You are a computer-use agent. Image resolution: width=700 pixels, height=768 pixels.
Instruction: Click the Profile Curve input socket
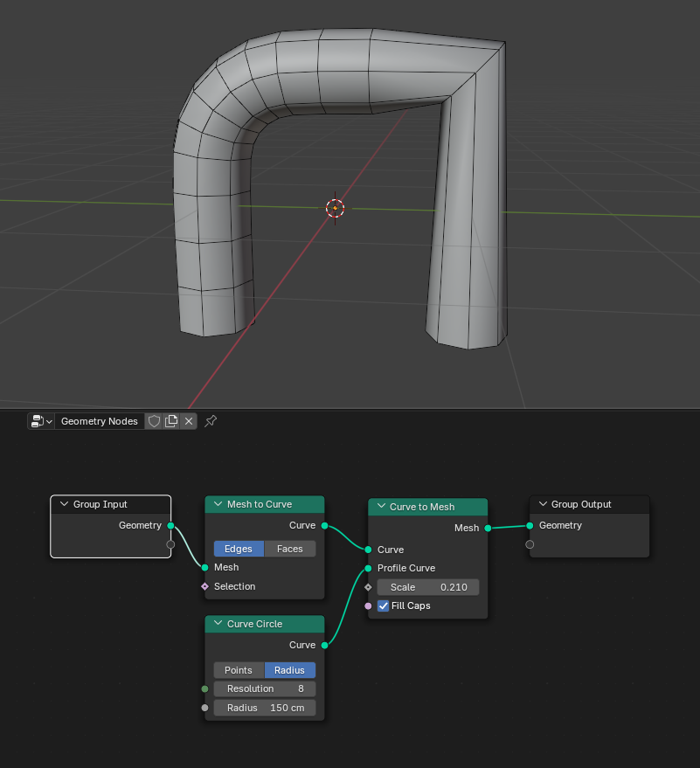pyautogui.click(x=368, y=568)
